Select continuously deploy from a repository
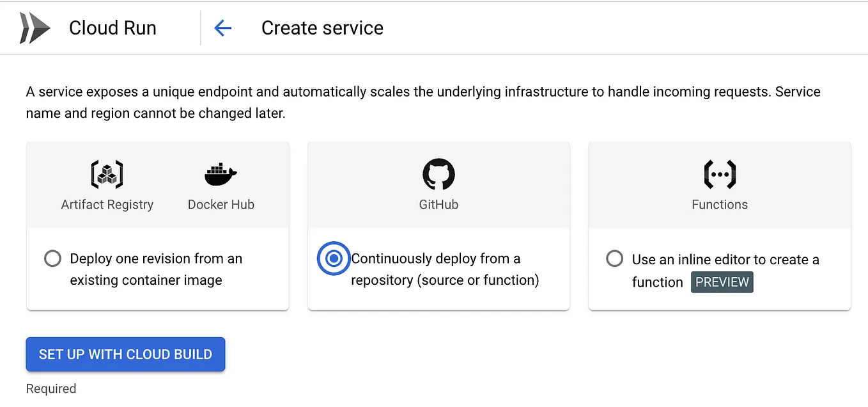The image size is (868, 407). pos(334,259)
